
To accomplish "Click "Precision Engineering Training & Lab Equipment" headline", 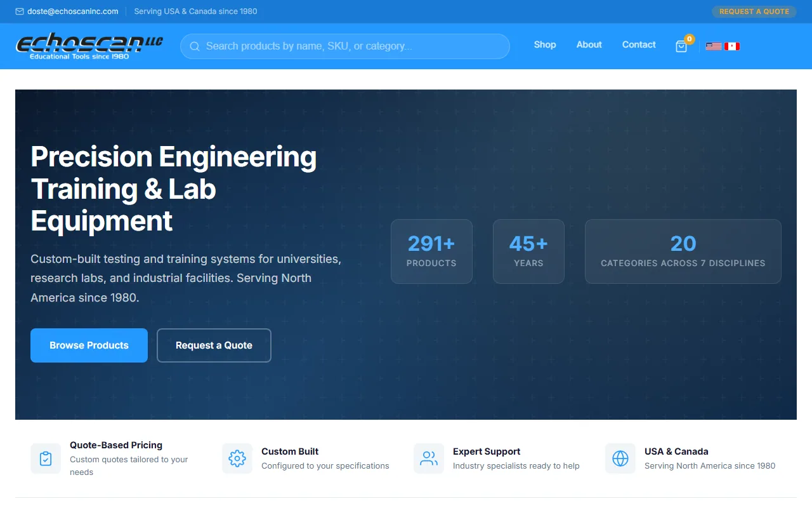I will (x=174, y=189).
